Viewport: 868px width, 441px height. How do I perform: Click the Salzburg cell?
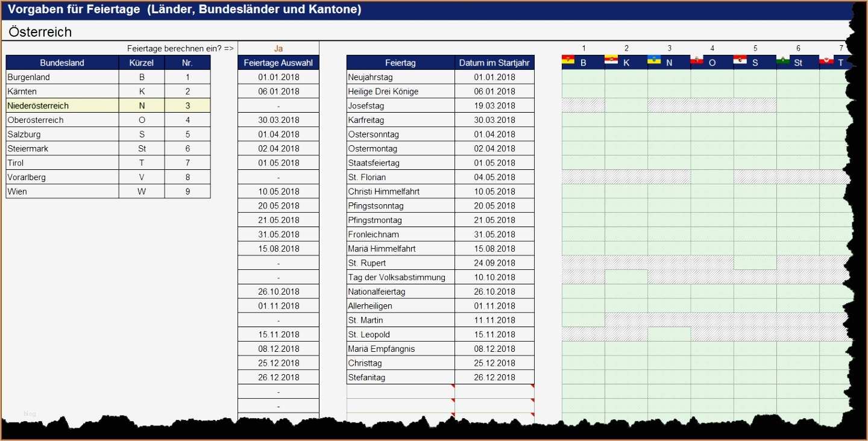[x=62, y=134]
